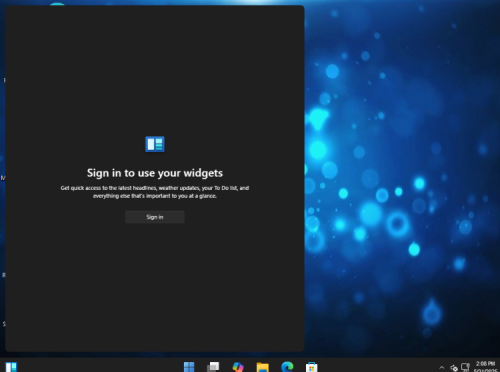The width and height of the screenshot is (500, 372).
Task: Launch Microsoft Edge from the taskbar
Action: 287,367
